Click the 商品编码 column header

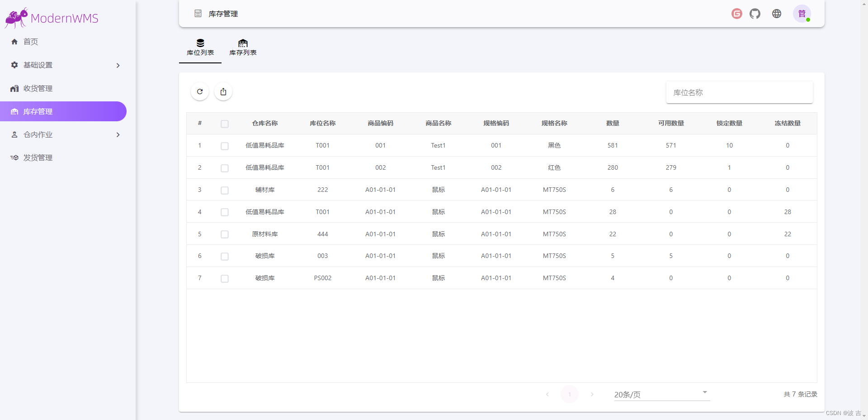pos(381,123)
